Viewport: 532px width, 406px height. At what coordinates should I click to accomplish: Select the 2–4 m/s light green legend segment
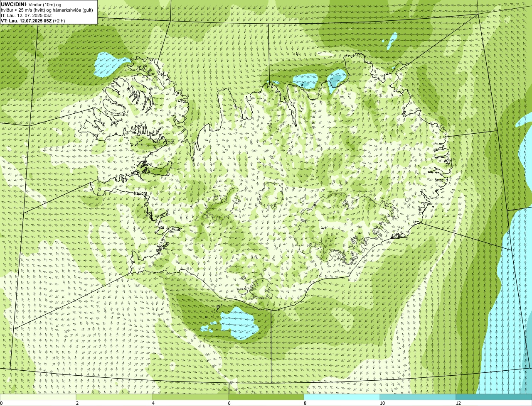coord(114,397)
